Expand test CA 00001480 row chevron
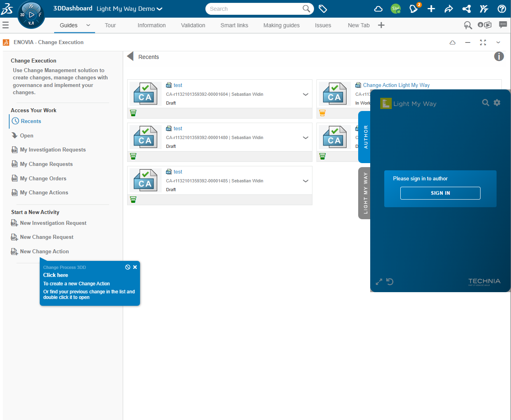The image size is (511, 420). pos(306,138)
